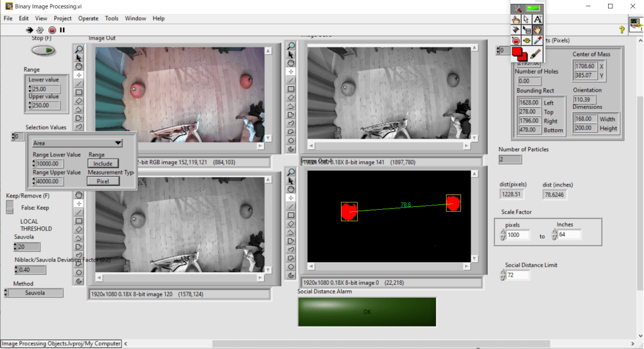Select the Zoom tool beside Image Out
The height and width of the screenshot is (349, 644).
click(79, 49)
